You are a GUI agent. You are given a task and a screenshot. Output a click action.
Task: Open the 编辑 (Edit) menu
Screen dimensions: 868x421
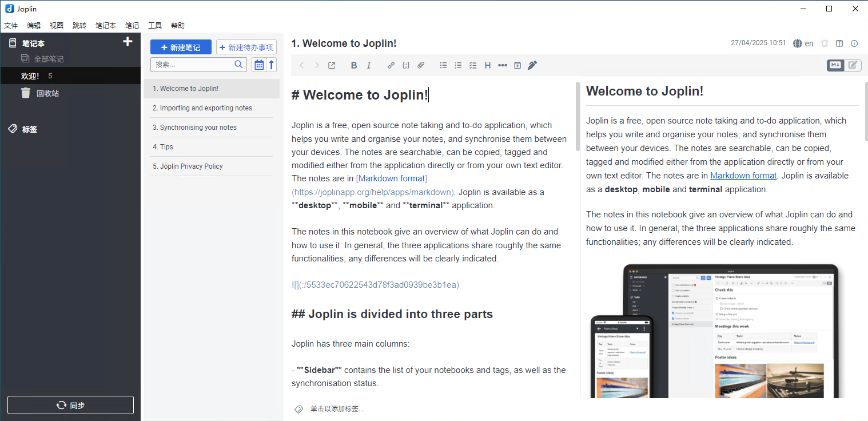[x=34, y=26]
